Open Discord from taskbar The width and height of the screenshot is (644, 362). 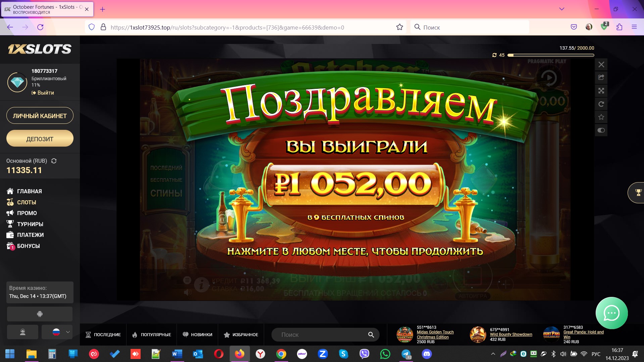(x=427, y=354)
